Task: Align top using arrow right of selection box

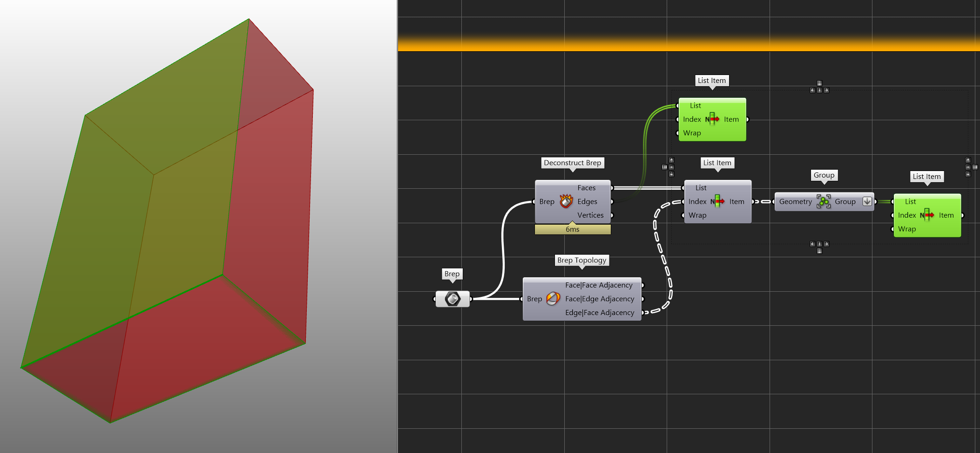Action: (968, 160)
